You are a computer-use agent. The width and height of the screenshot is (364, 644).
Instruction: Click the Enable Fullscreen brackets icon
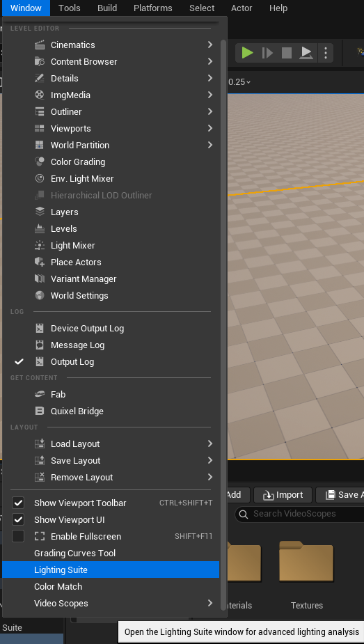(x=40, y=536)
